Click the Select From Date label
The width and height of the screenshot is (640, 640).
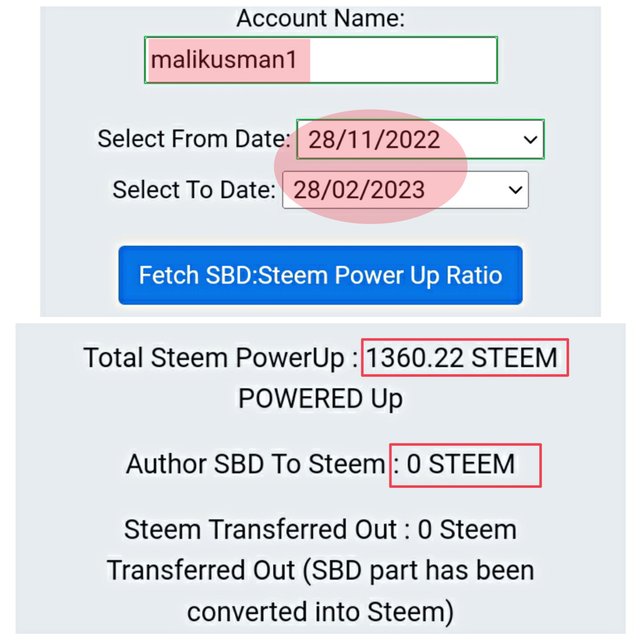click(x=194, y=139)
